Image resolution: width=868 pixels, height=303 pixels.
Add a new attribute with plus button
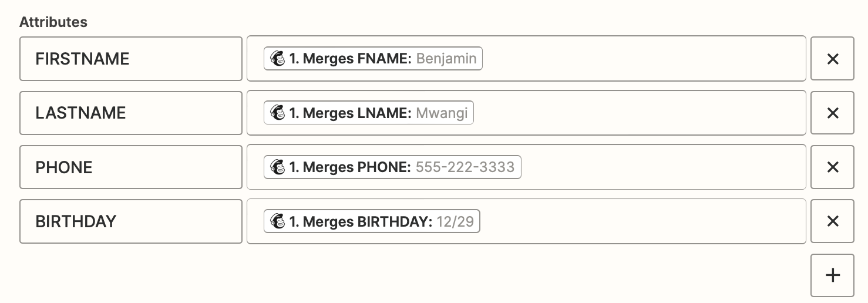832,275
